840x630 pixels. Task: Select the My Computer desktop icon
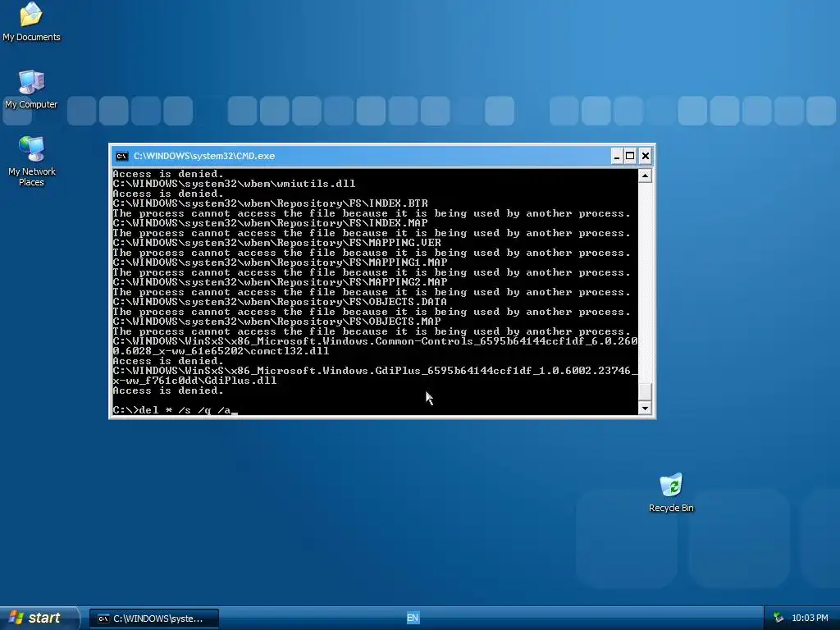tap(31, 89)
